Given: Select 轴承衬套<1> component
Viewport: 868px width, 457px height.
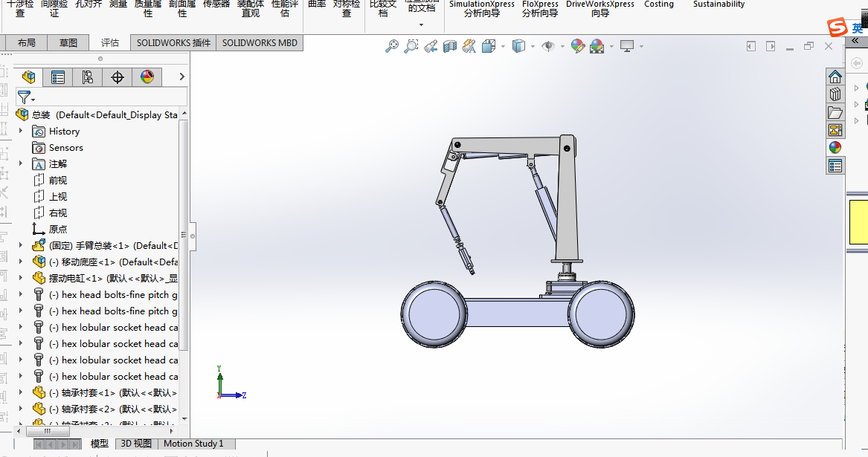Looking at the screenshot, I should tap(105, 393).
